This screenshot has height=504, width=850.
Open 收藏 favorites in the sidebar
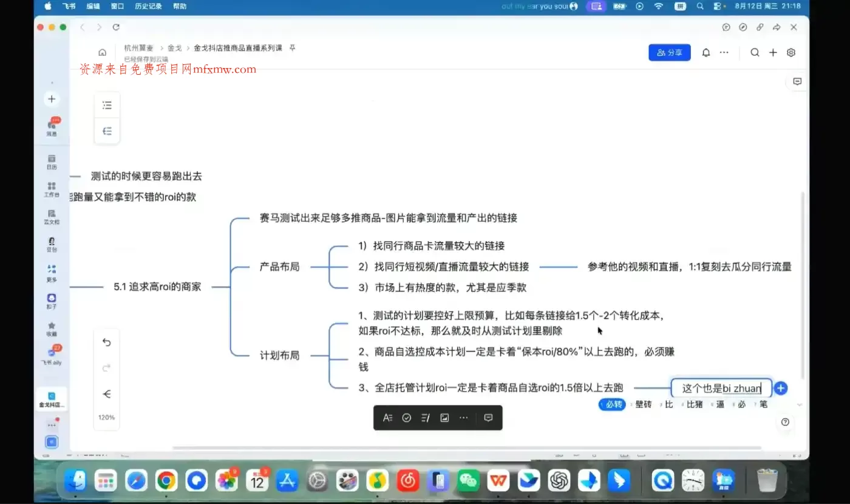pos(52,329)
